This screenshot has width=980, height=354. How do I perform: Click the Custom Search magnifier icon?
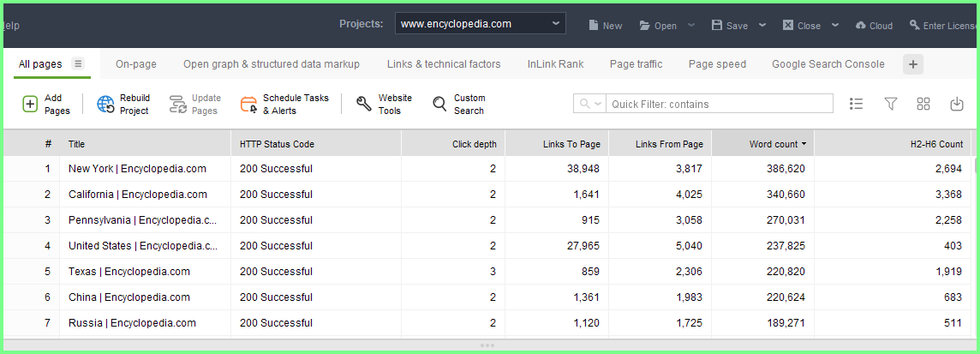click(440, 104)
